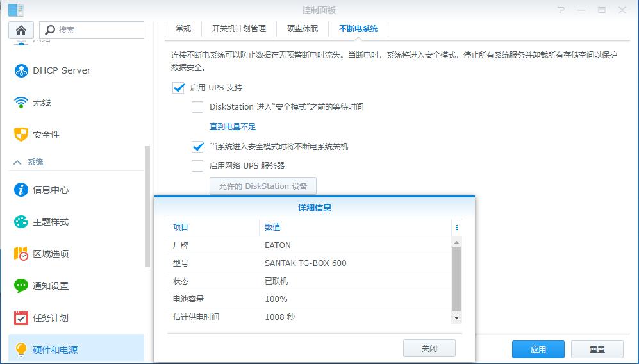Select the 状态 已联机 row
The width and height of the screenshot is (639, 364).
(310, 281)
